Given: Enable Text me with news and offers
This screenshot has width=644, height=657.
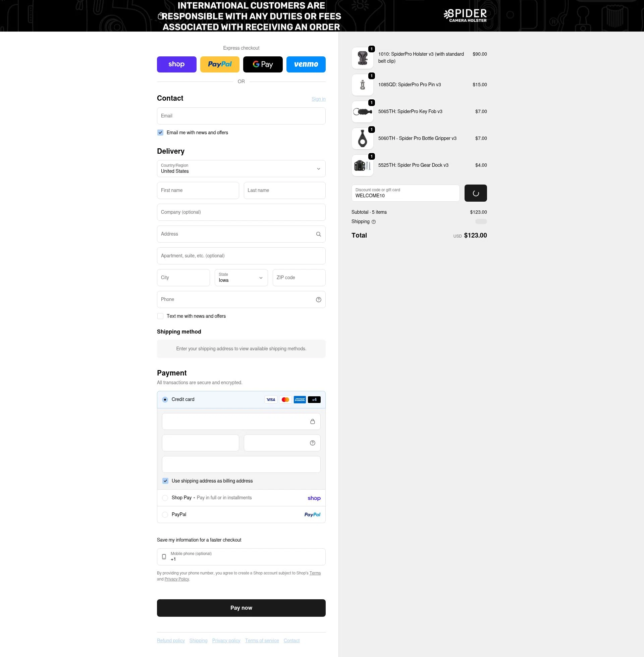Looking at the screenshot, I should 160,316.
